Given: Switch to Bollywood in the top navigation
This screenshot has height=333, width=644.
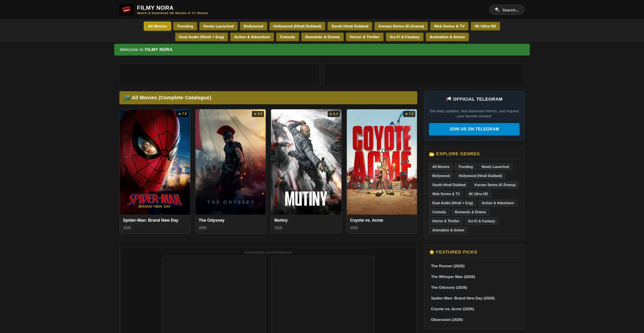Looking at the screenshot, I should click(x=253, y=26).
